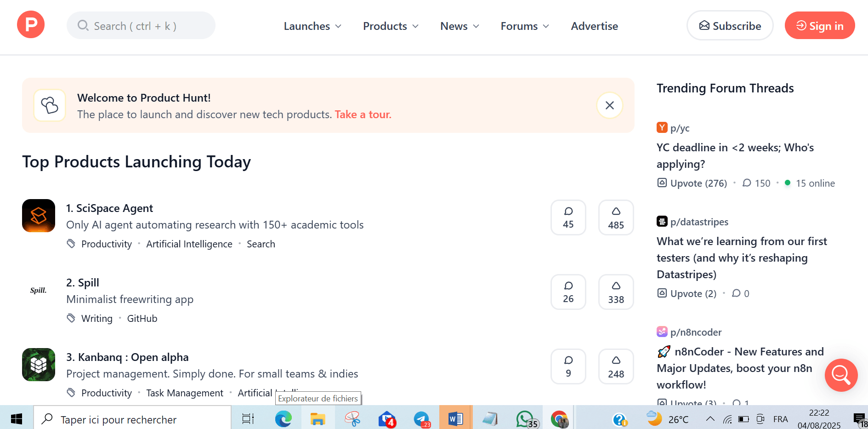Image resolution: width=868 pixels, height=429 pixels.
Task: Switch to Google Chrome on the taskbar
Action: tap(559, 419)
